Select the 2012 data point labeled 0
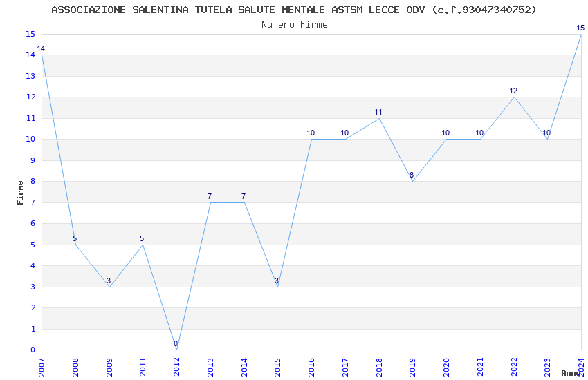 pyautogui.click(x=176, y=350)
